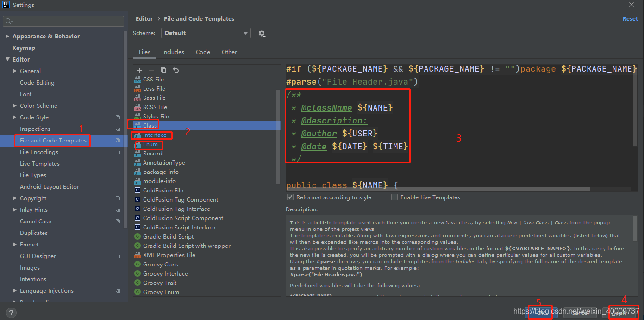Click the Less File template icon
This screenshot has width=644, height=320.
pos(138,89)
